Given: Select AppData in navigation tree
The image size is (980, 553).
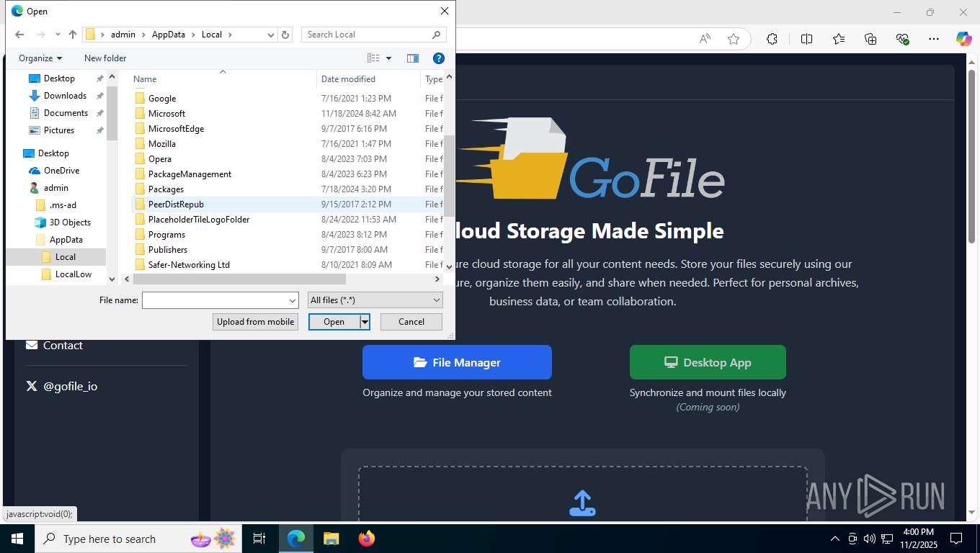Looking at the screenshot, I should click(x=66, y=240).
